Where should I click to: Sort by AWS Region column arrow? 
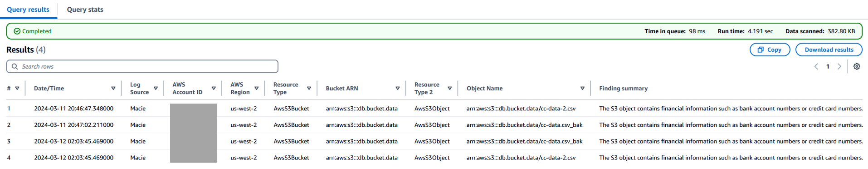click(x=257, y=88)
